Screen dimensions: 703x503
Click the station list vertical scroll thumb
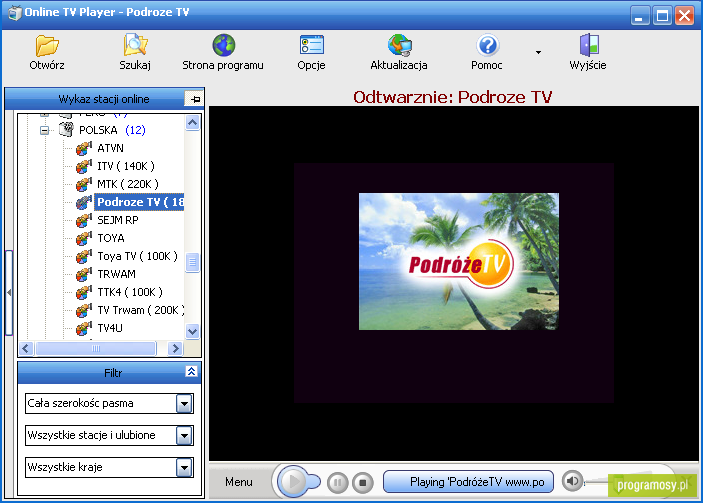coord(192,262)
